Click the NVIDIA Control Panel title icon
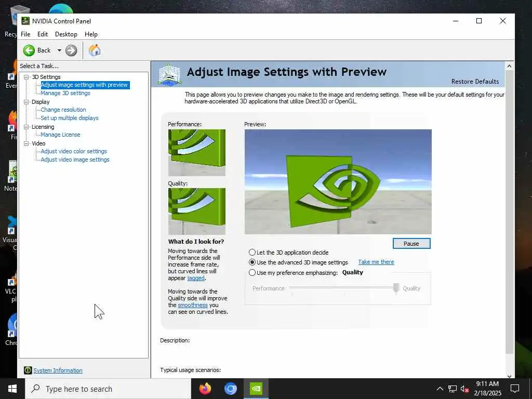Viewport: 532px width, 399px height. pyautogui.click(x=25, y=21)
